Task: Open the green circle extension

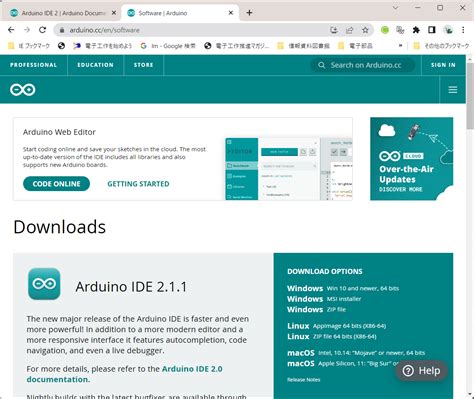Action: (385, 30)
